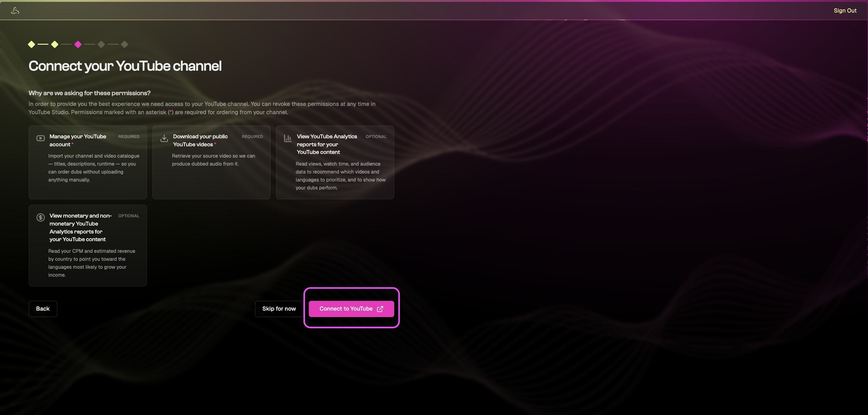Click the 'Read your CPM and estimated revenue' description

click(x=92, y=263)
